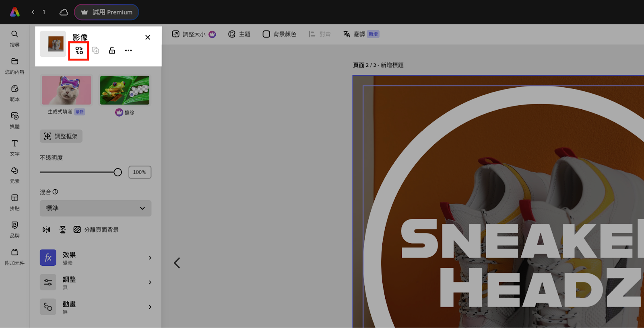Click 調整大小 in the top toolbar
The image size is (644, 328).
[194, 34]
